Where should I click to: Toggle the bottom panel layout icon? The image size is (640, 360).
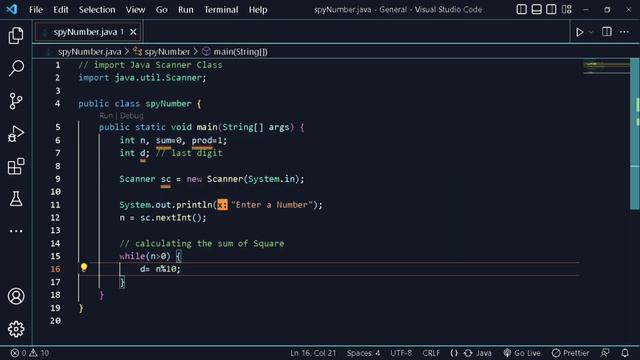(536, 9)
